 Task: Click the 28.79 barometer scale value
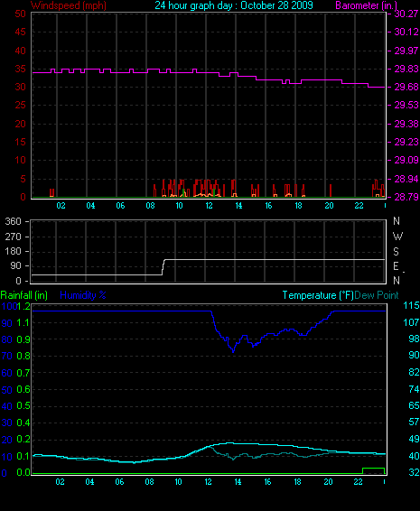coord(406,197)
